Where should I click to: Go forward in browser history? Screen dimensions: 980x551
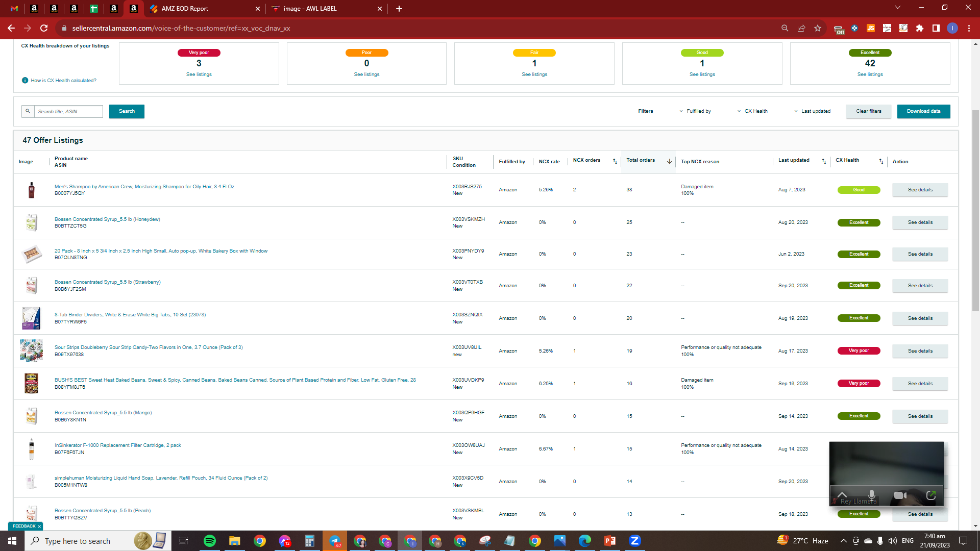[28, 28]
